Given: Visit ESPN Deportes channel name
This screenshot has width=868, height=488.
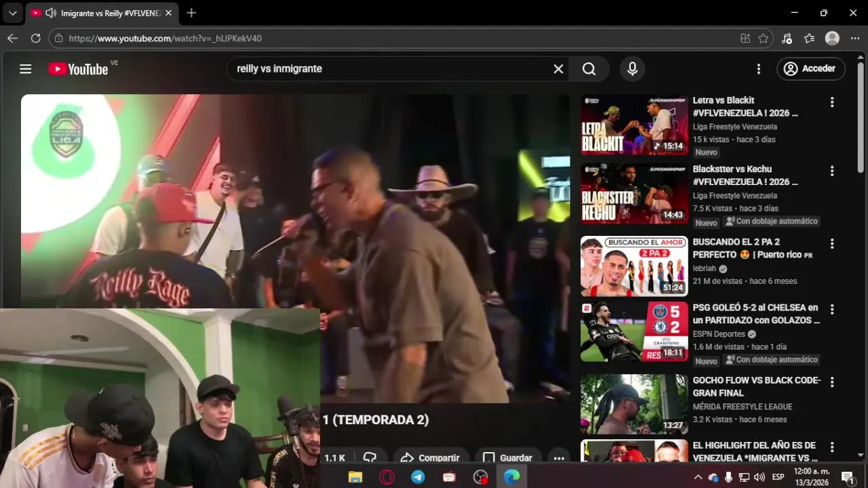Looking at the screenshot, I should pos(719,334).
